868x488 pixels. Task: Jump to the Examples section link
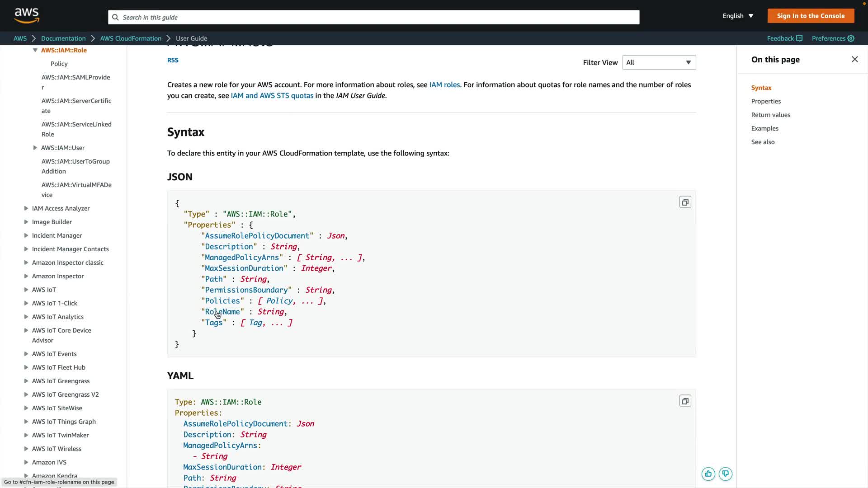(764, 128)
